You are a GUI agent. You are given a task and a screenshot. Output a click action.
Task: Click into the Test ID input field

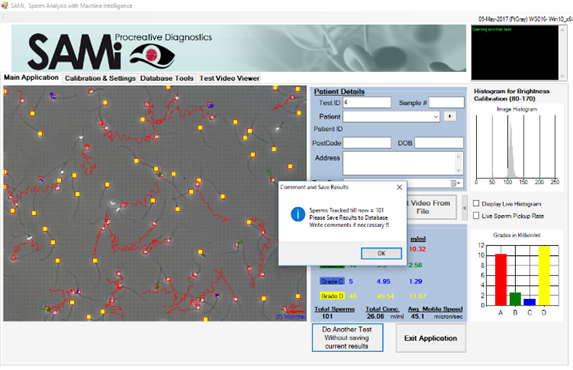click(367, 103)
